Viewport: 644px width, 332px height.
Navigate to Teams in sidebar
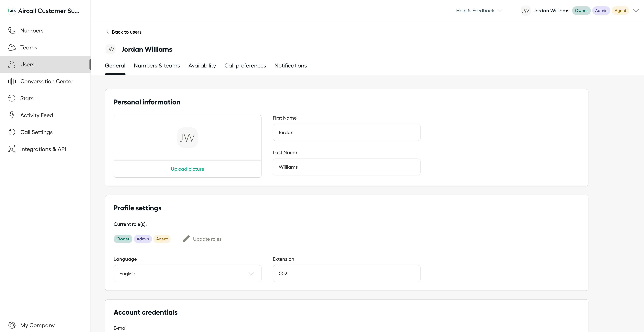click(45, 48)
